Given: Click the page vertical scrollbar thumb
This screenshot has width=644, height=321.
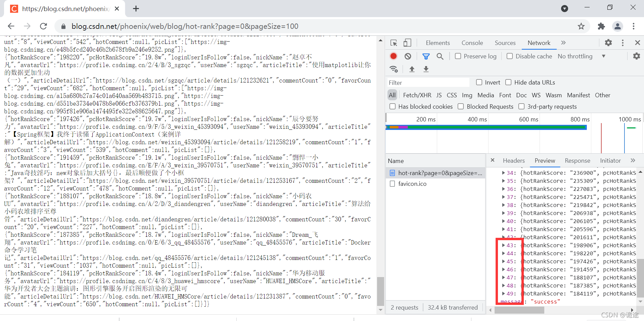Looking at the screenshot, I should (380, 291).
